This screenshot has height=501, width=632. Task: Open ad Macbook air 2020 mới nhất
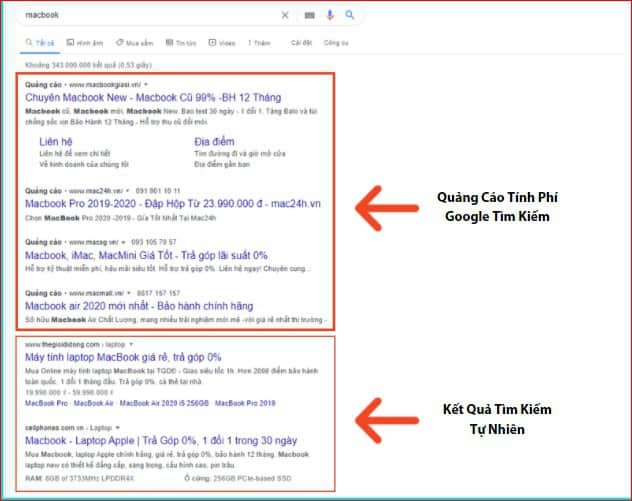(139, 306)
